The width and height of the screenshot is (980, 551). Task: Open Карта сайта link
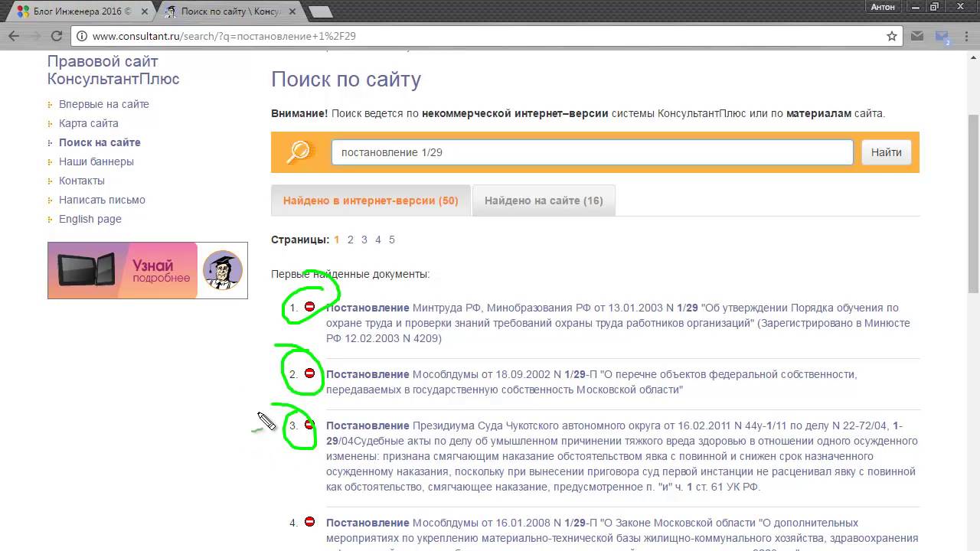(x=89, y=123)
